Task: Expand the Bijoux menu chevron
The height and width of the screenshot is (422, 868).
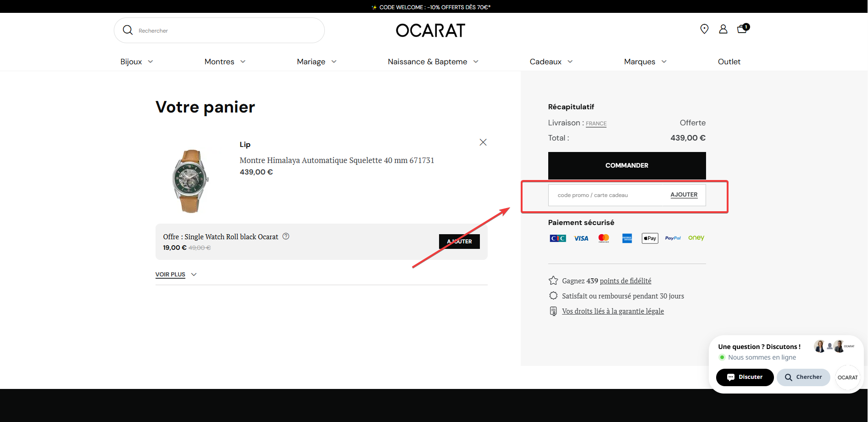Action: (x=150, y=62)
